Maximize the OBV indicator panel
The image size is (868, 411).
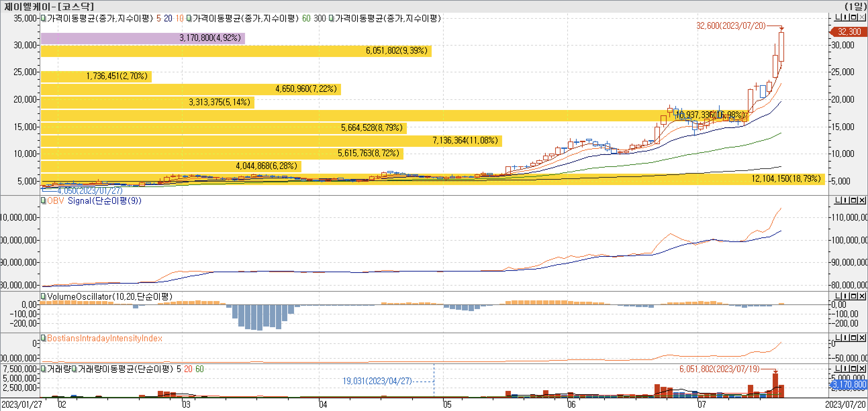(854, 200)
